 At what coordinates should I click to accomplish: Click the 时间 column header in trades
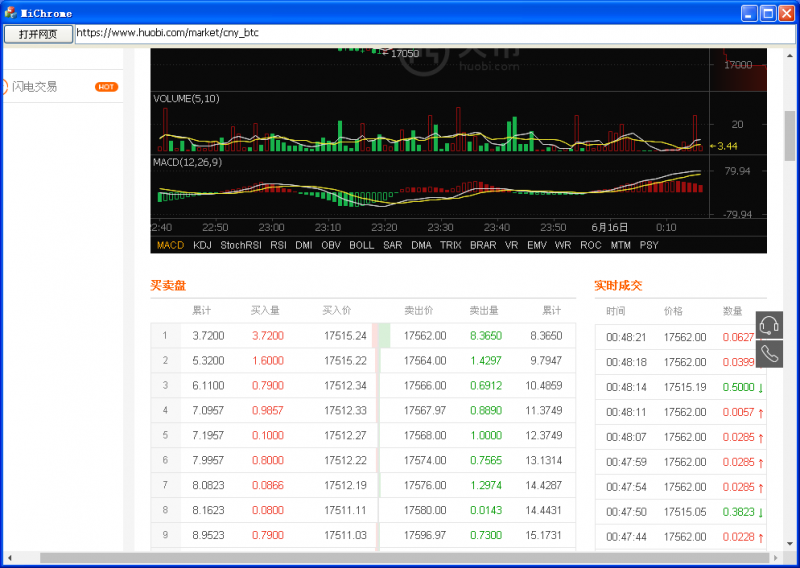615,311
